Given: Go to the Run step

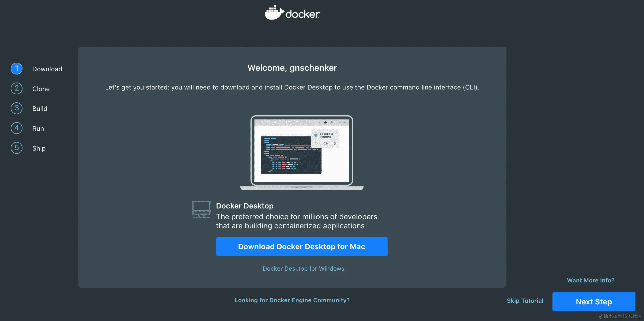Looking at the screenshot, I should [38, 129].
